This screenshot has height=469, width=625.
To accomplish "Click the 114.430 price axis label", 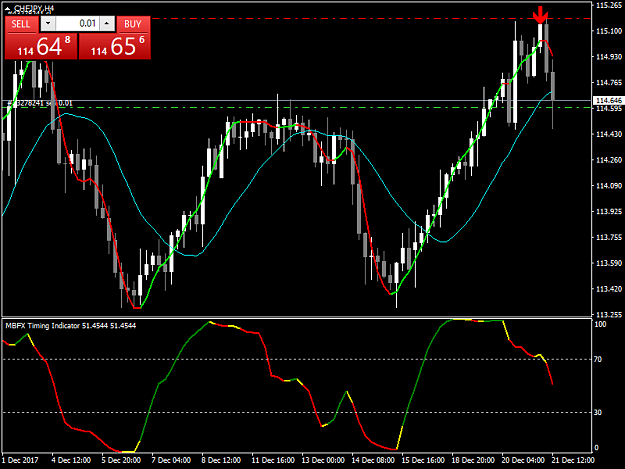I will pos(609,134).
